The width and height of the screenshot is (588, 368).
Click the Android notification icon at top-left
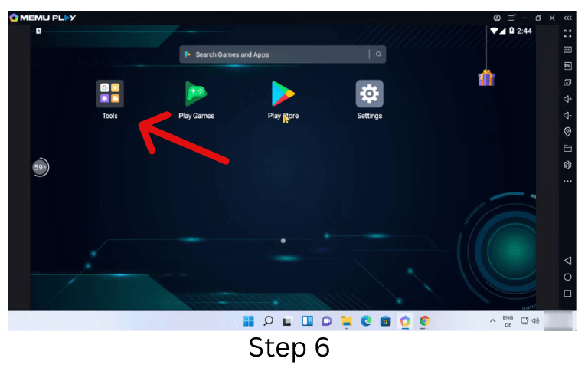click(x=38, y=31)
